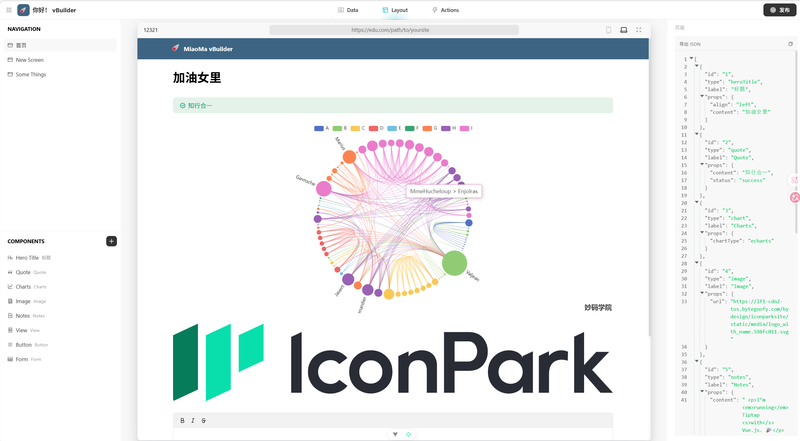Click the 妙码学院 label

(598, 307)
